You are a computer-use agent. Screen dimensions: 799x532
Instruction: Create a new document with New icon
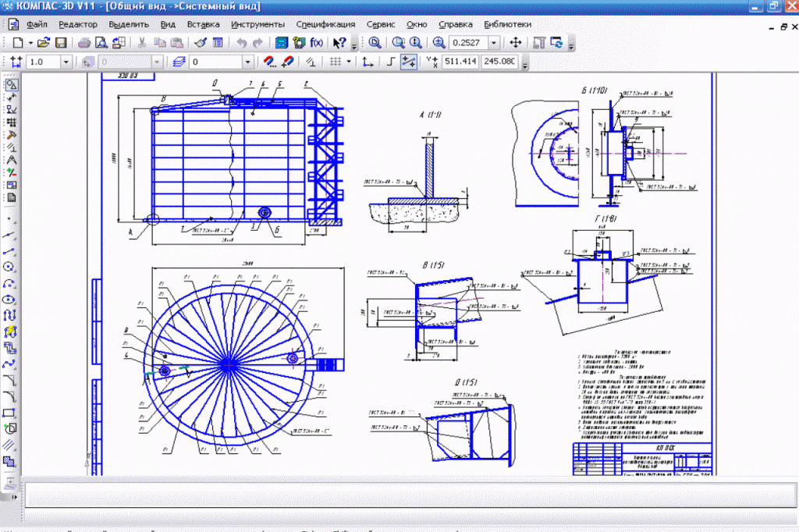(18, 43)
